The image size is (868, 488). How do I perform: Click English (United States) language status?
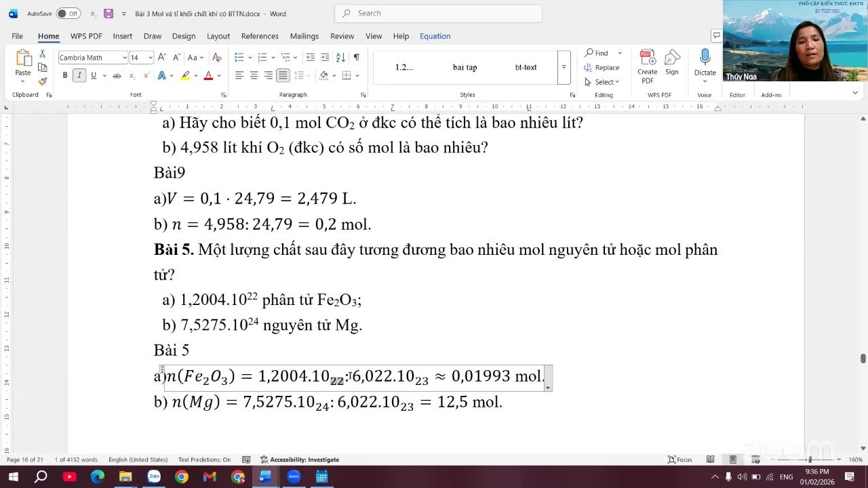point(138,460)
